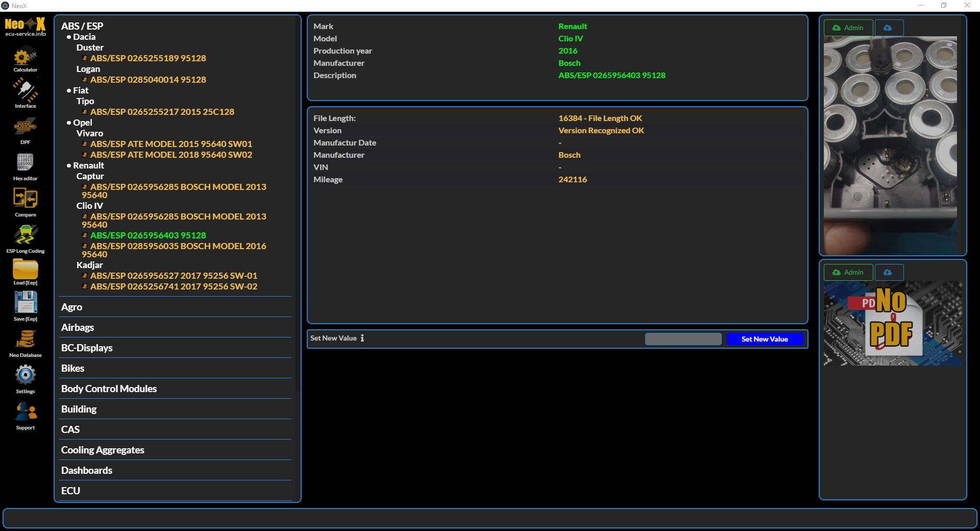This screenshot has height=531, width=980.
Task: Select the Kadjar model node
Action: (90, 265)
